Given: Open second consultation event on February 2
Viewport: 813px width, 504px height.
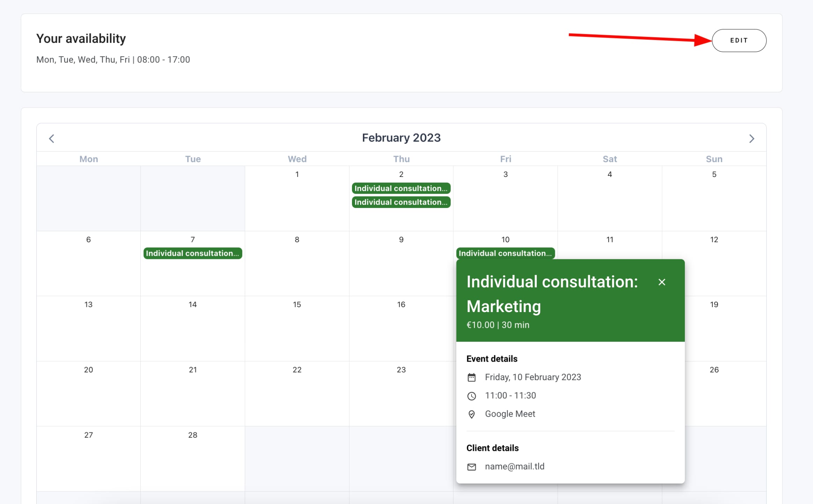Looking at the screenshot, I should (x=401, y=202).
